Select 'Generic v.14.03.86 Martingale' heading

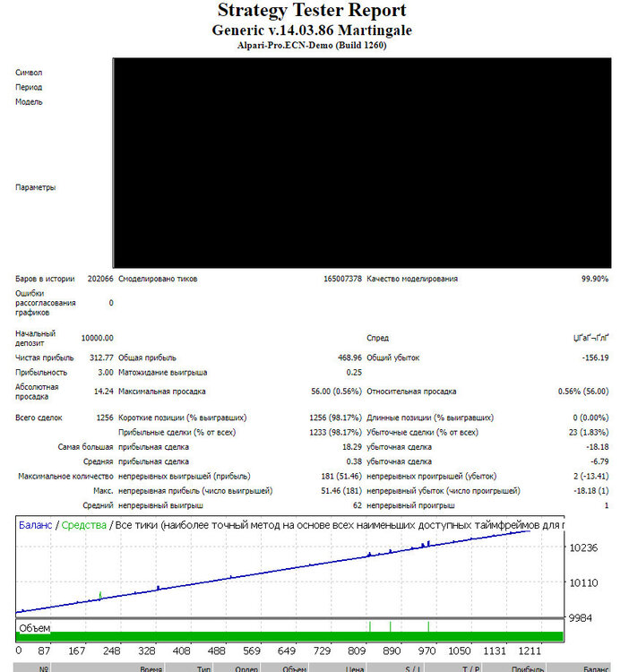click(312, 30)
